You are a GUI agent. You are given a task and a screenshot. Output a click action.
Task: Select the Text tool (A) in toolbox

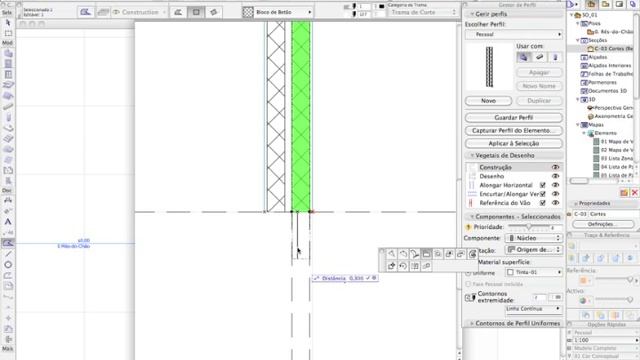click(x=8, y=222)
